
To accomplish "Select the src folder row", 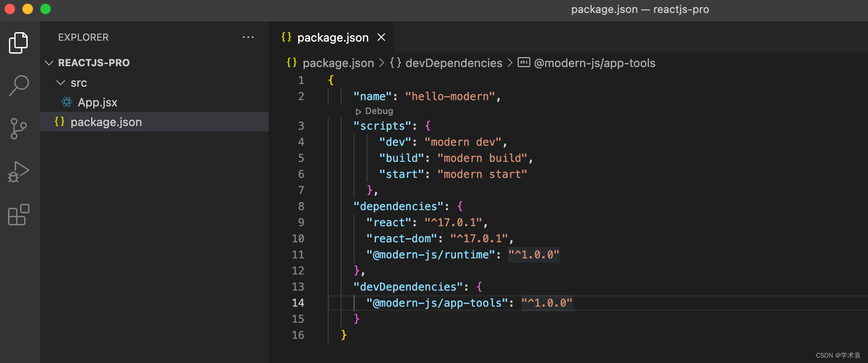I will [x=154, y=83].
